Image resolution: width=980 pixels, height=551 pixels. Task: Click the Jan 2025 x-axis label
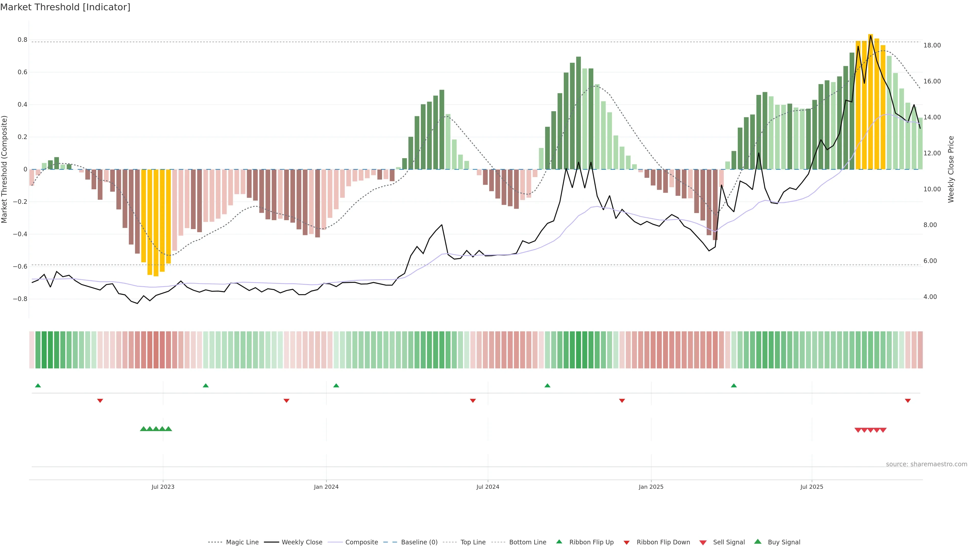651,487
